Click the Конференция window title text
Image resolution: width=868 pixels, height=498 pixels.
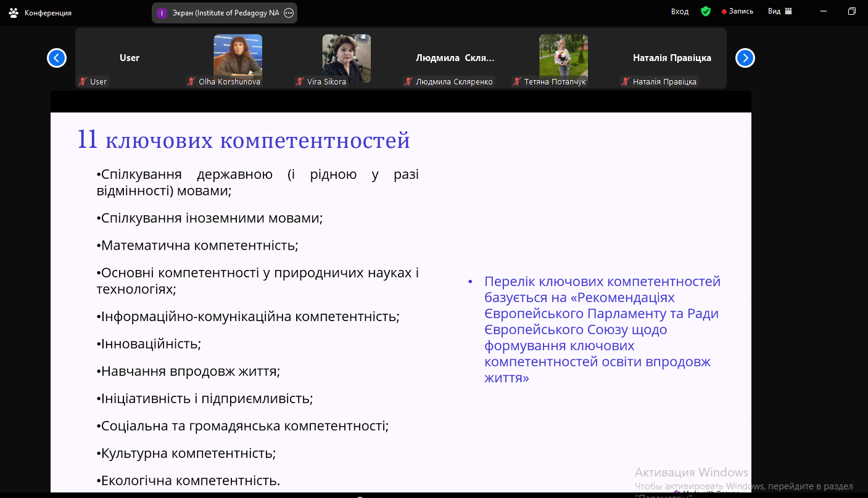click(48, 13)
